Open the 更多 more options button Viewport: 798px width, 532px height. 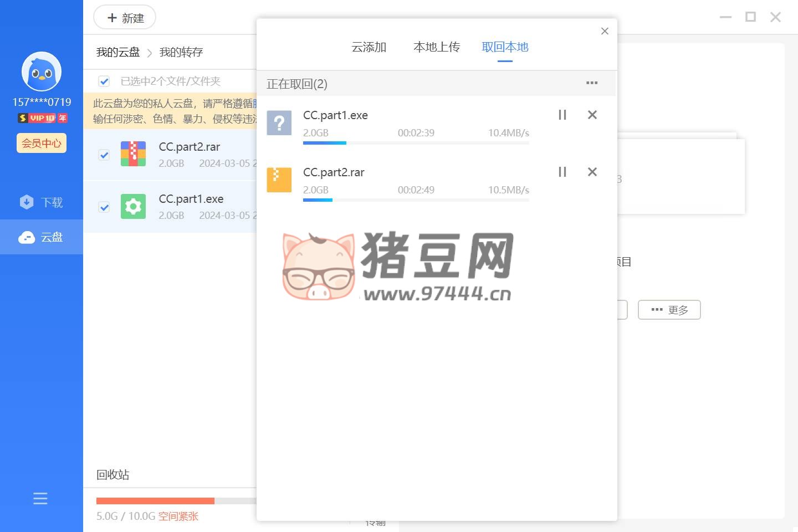[669, 310]
